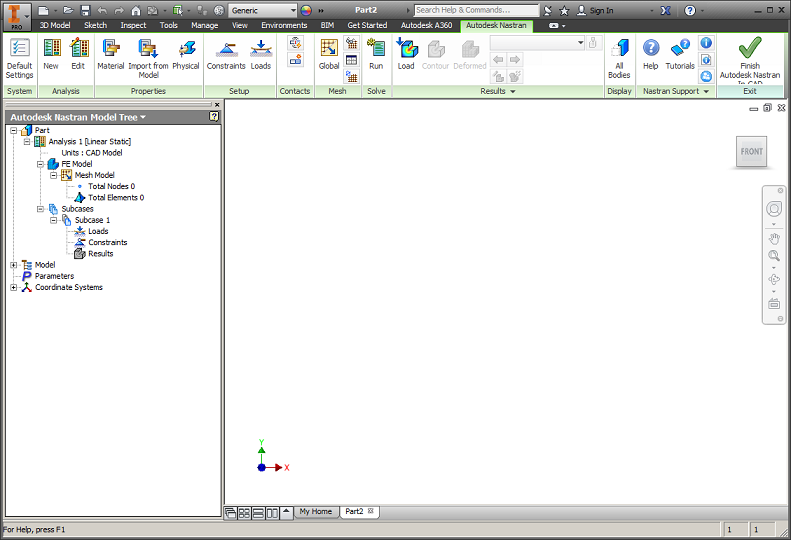Viewport: 791px width, 540px height.
Task: Click the Search Help & Commands field
Action: coord(476,10)
